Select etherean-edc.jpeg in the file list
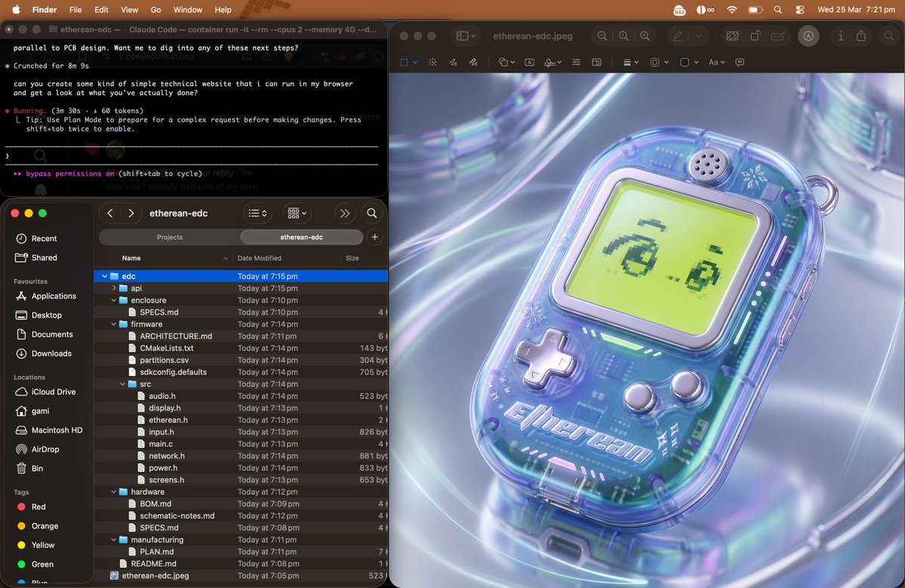This screenshot has height=588, width=905. [x=155, y=575]
